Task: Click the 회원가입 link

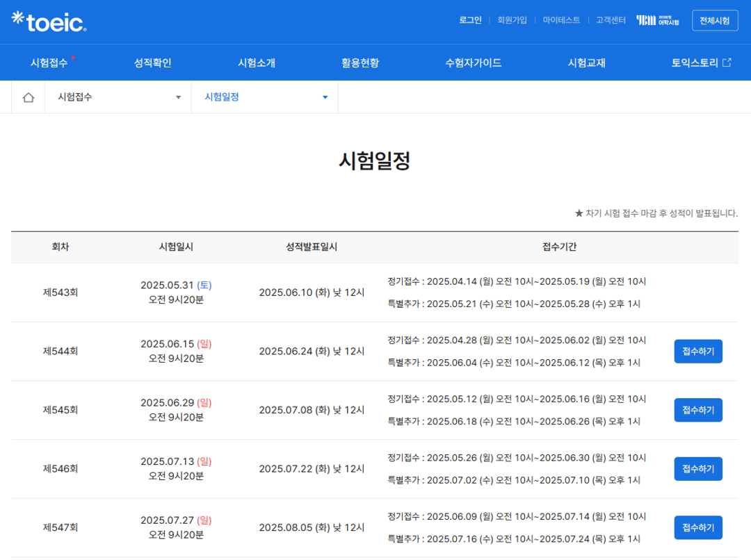Action: (x=512, y=20)
